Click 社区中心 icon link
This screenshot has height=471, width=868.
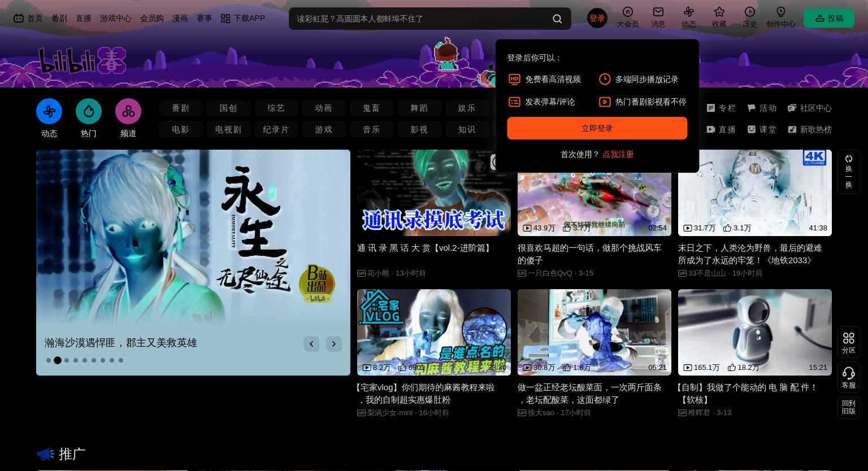click(x=810, y=108)
